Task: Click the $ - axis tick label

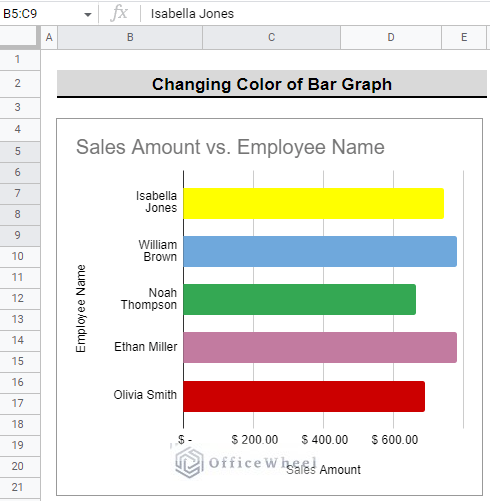Action: tap(185, 440)
